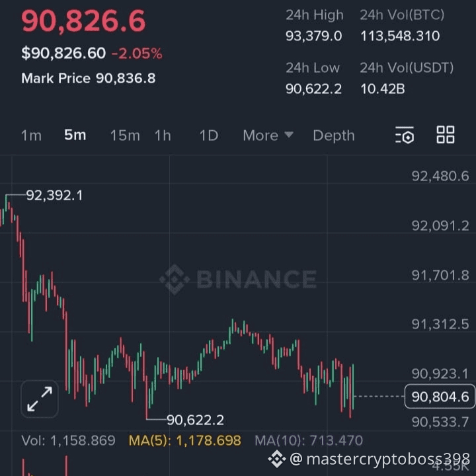Select the 5m timeframe
Screen dimensions: 476x476
pyautogui.click(x=75, y=136)
